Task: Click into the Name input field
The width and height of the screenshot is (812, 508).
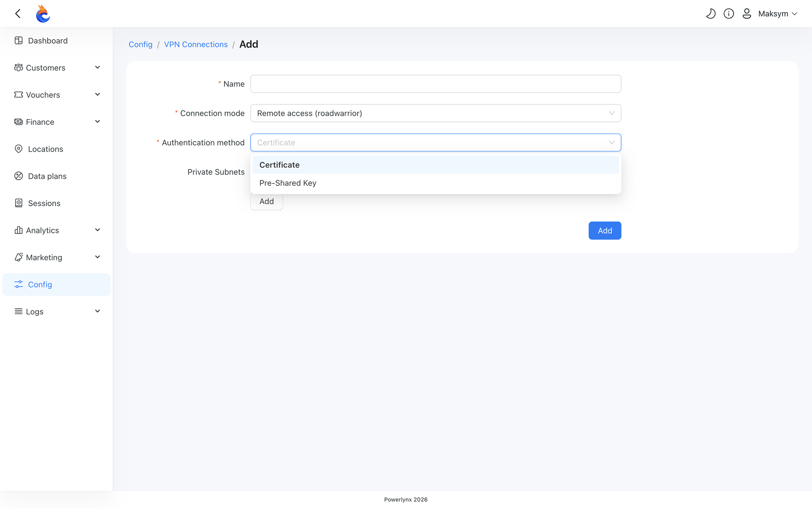Action: 435,84
